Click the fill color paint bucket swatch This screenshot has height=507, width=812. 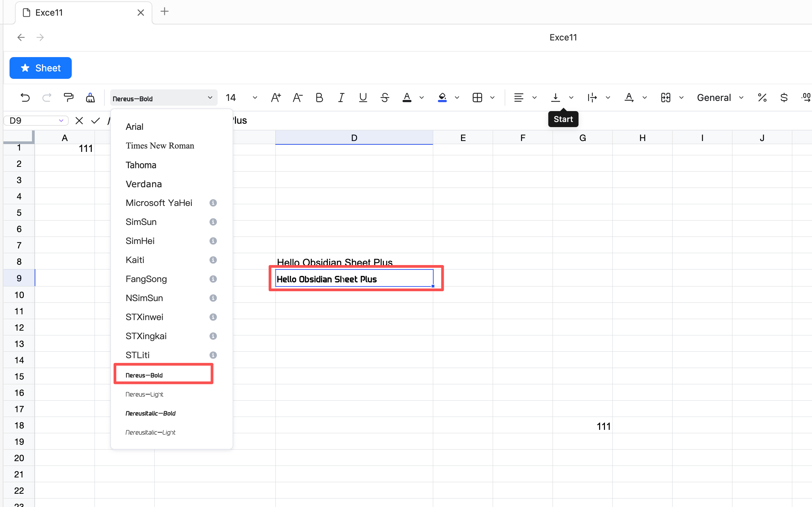(x=442, y=98)
